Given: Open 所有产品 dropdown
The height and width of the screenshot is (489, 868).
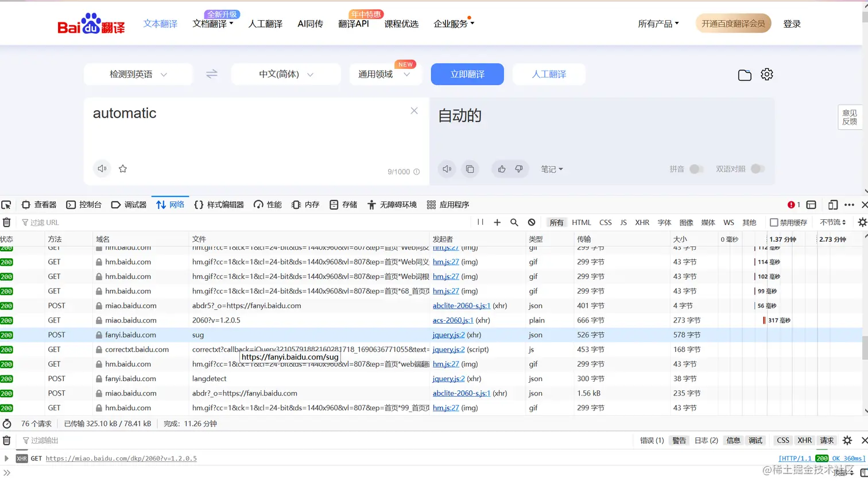Looking at the screenshot, I should 658,24.
